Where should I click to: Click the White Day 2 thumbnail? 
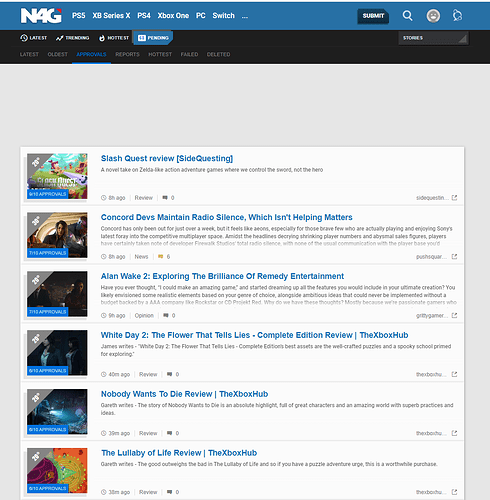[57, 353]
